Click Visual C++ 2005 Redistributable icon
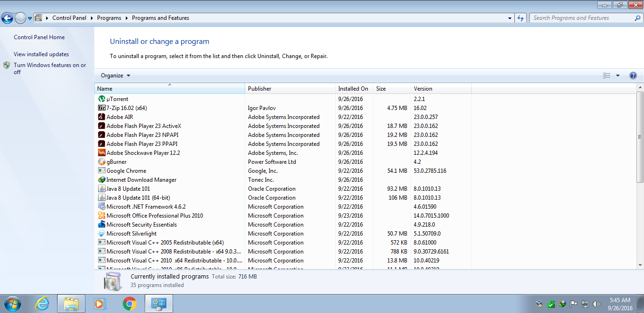 pyautogui.click(x=102, y=243)
